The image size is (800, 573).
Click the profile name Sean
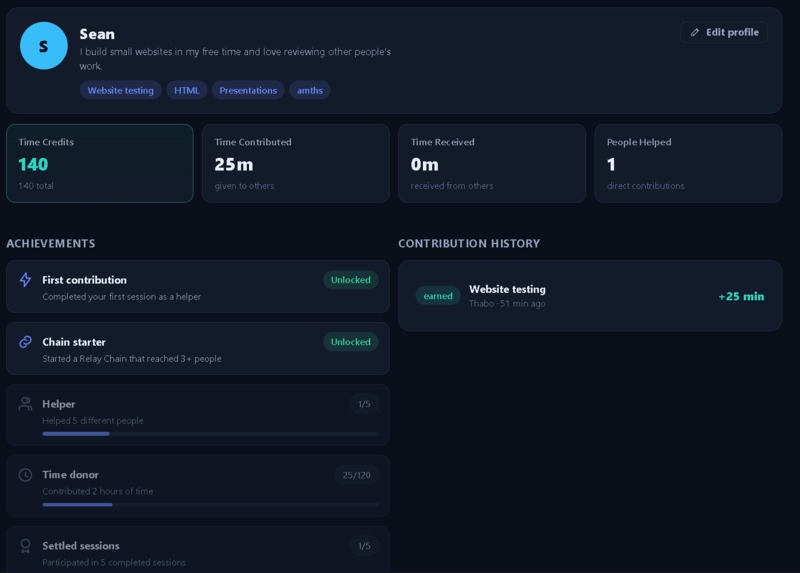tap(97, 34)
